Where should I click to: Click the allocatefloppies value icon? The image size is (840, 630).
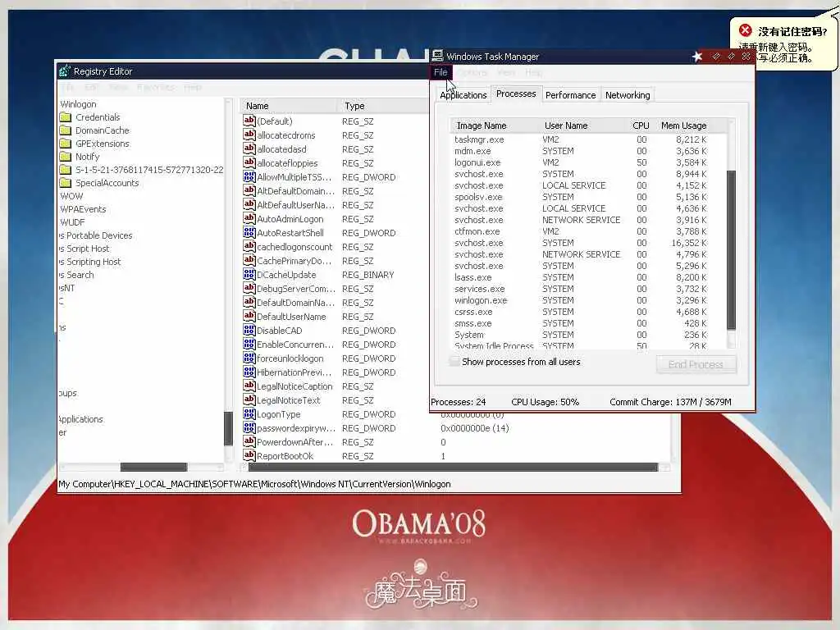pos(249,163)
